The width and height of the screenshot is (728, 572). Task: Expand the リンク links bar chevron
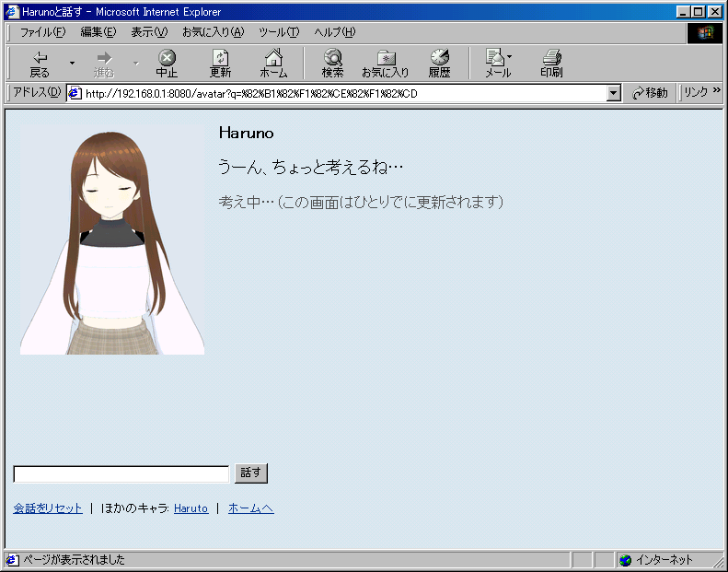tap(717, 90)
